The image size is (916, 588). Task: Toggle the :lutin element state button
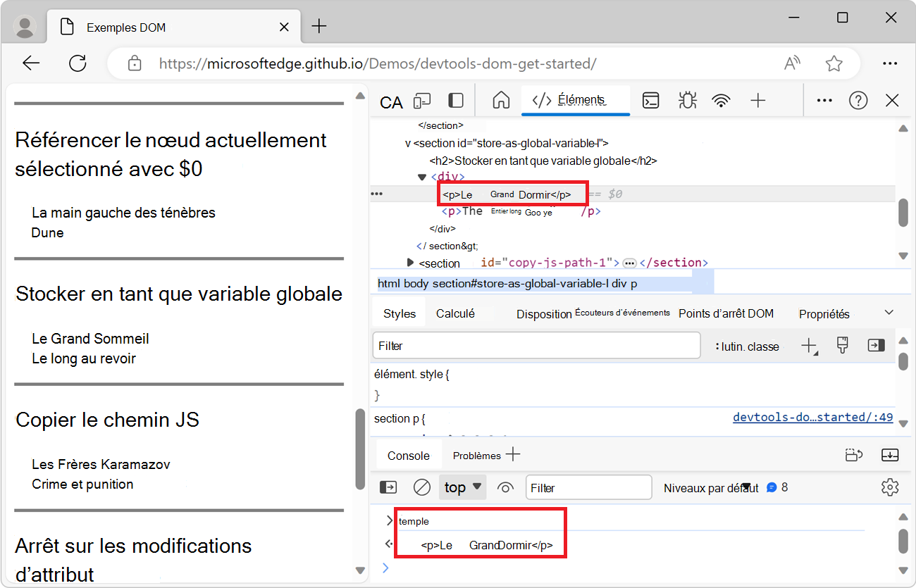point(728,346)
